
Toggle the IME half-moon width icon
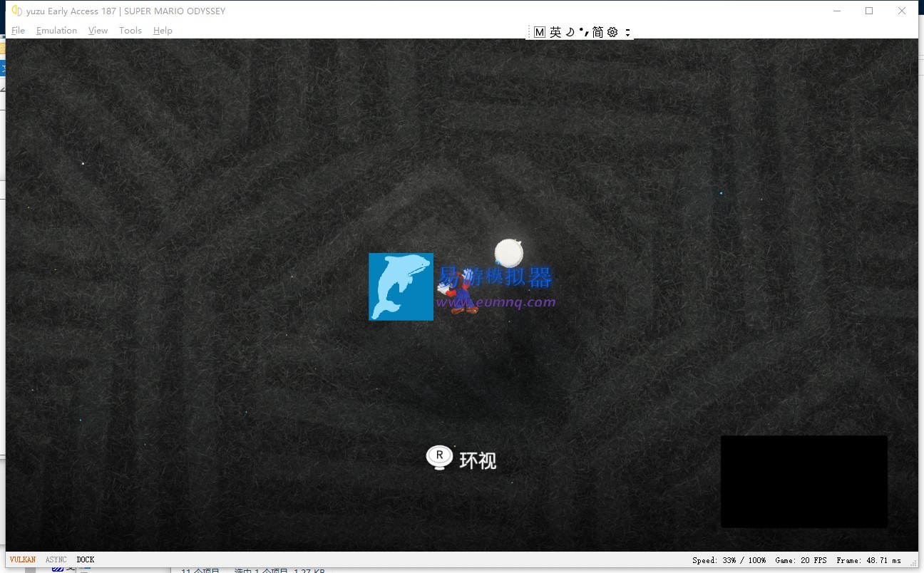[570, 32]
